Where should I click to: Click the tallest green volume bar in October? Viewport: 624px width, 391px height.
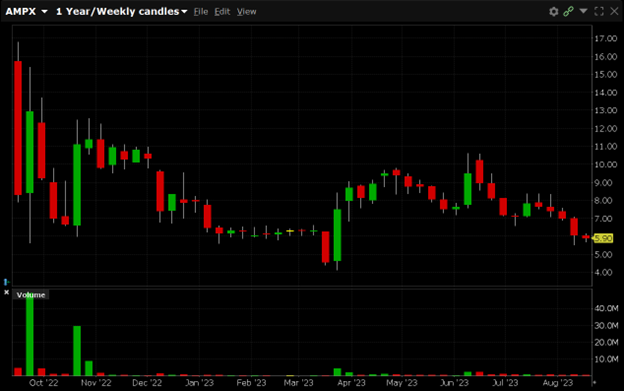click(30, 335)
